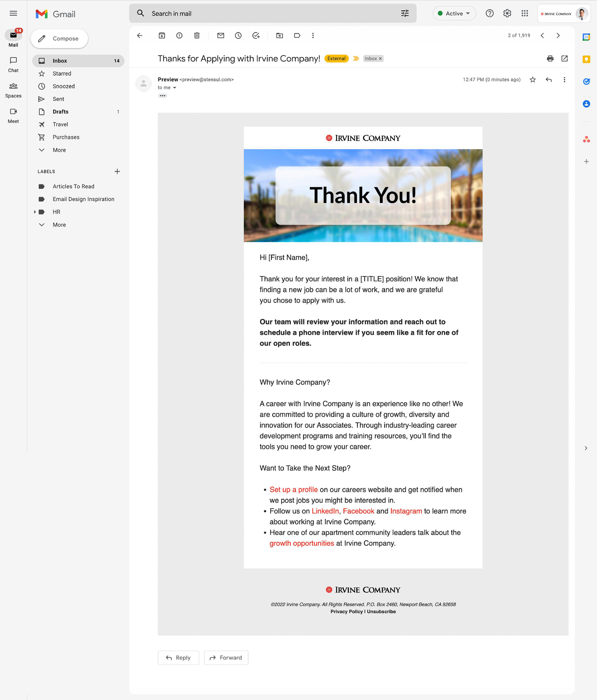This screenshot has width=597, height=700.
Task: Click the Compose button
Action: [x=59, y=39]
